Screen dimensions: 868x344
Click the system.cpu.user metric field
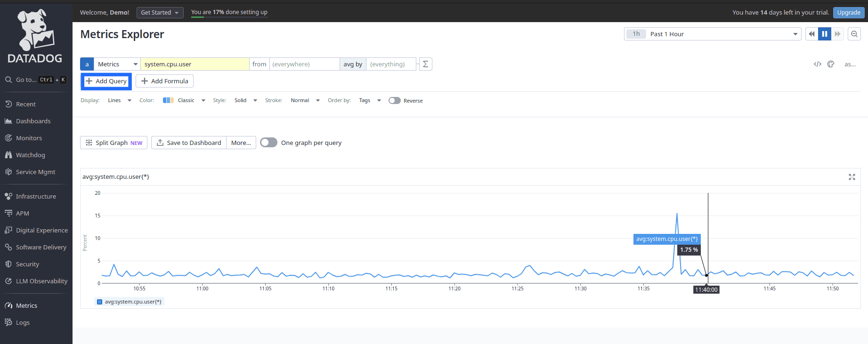[195, 64]
